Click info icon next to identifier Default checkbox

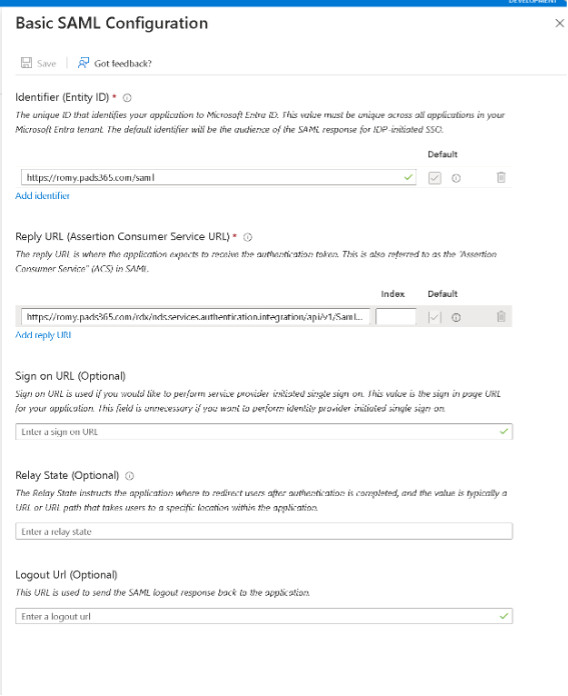click(x=456, y=178)
